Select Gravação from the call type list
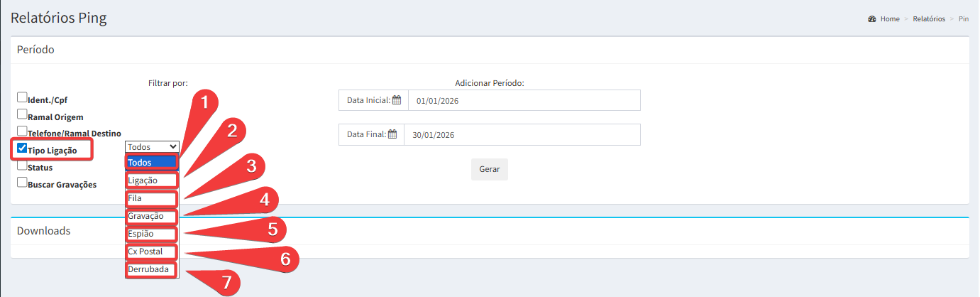 [151, 216]
